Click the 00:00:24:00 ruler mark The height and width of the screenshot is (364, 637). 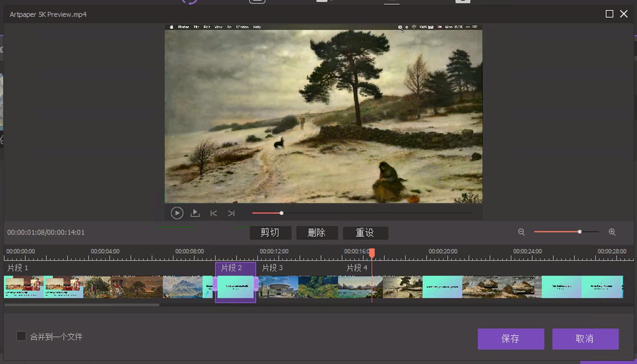click(528, 251)
